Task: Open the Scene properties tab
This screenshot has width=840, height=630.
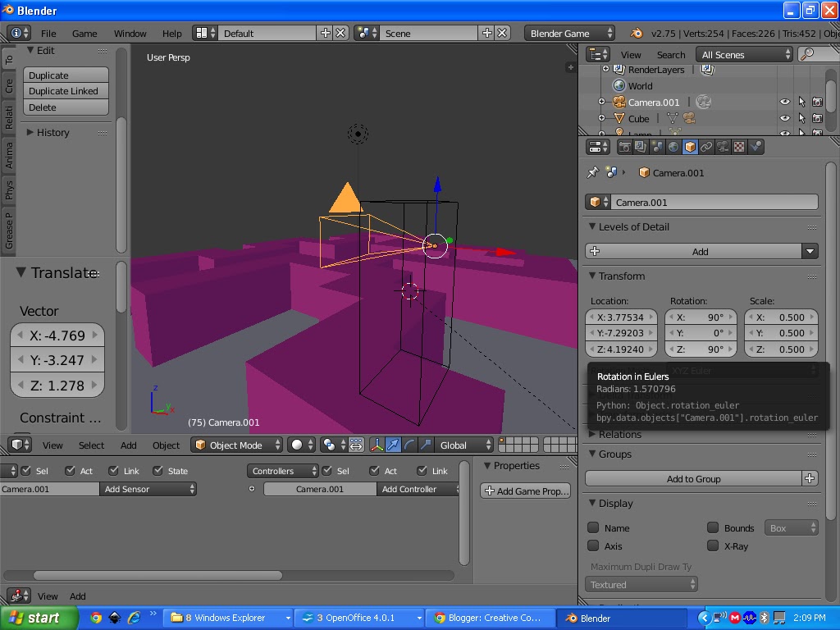Action: [x=657, y=147]
